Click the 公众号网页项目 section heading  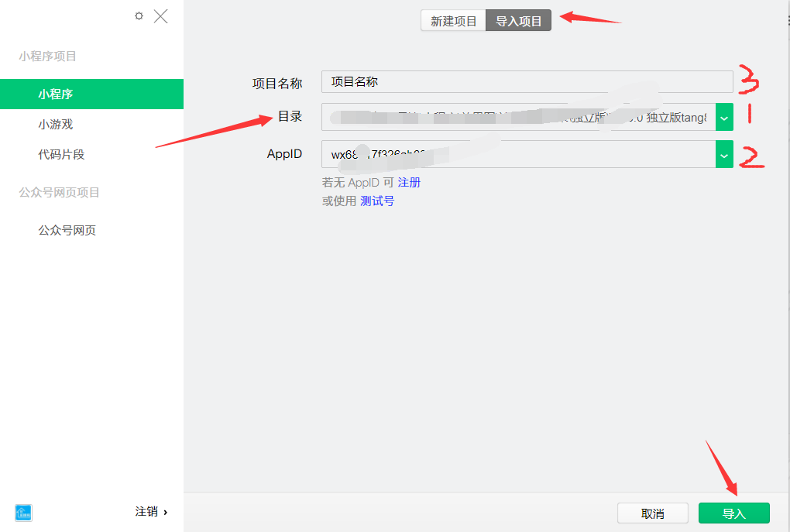(x=59, y=193)
